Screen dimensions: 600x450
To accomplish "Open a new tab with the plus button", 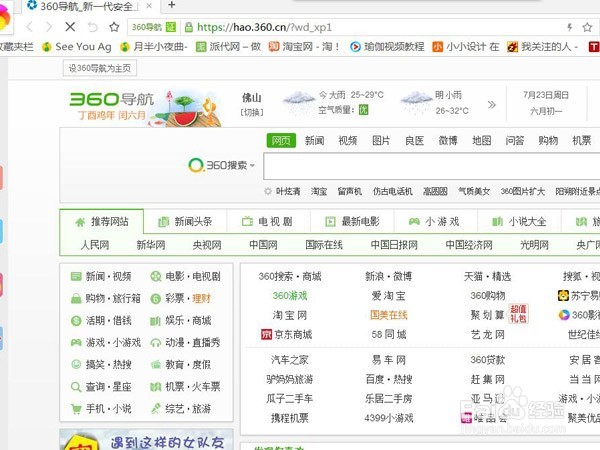I will (x=172, y=5).
